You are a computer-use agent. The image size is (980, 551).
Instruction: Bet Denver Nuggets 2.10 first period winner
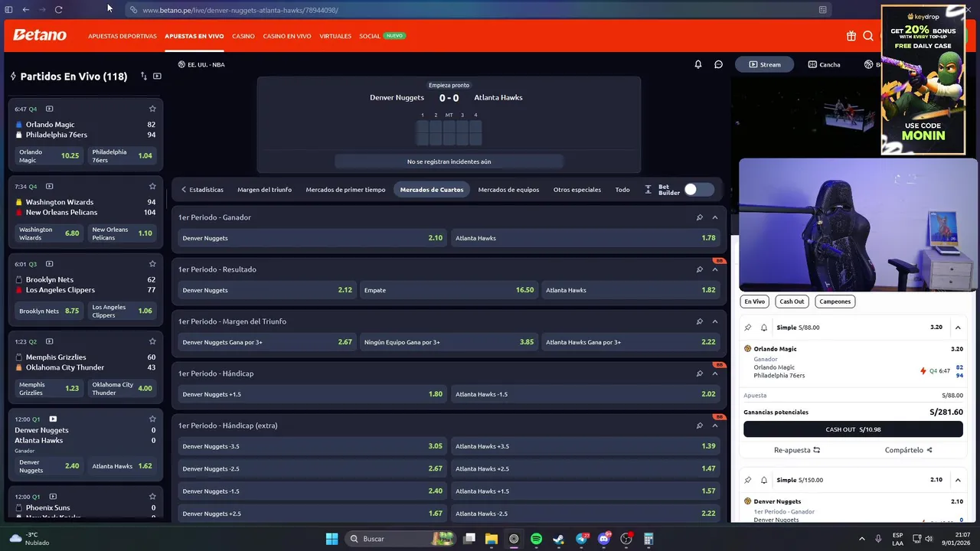click(312, 238)
